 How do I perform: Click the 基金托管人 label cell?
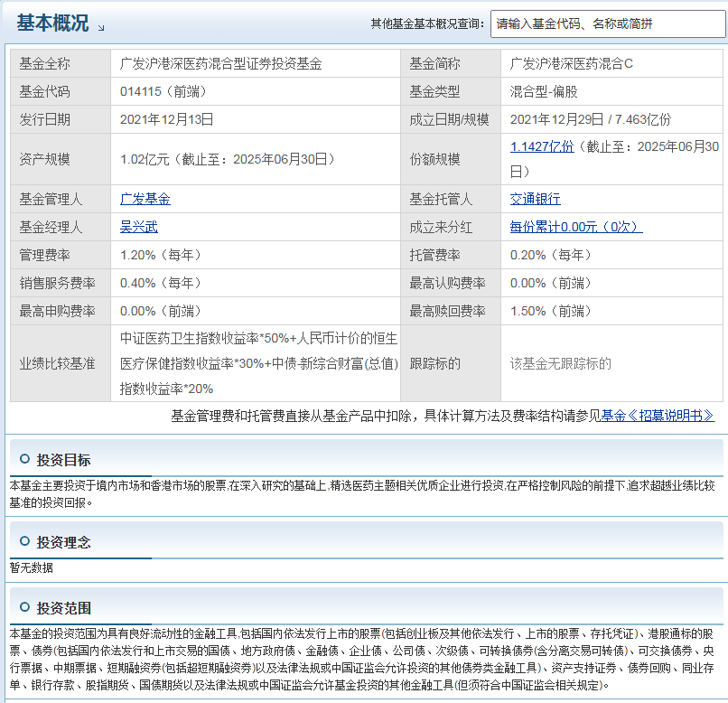pos(451,199)
